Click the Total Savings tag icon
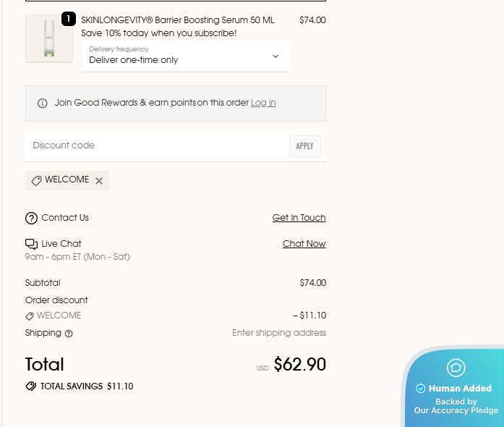Image resolution: width=504 pixels, height=427 pixels. (x=31, y=386)
